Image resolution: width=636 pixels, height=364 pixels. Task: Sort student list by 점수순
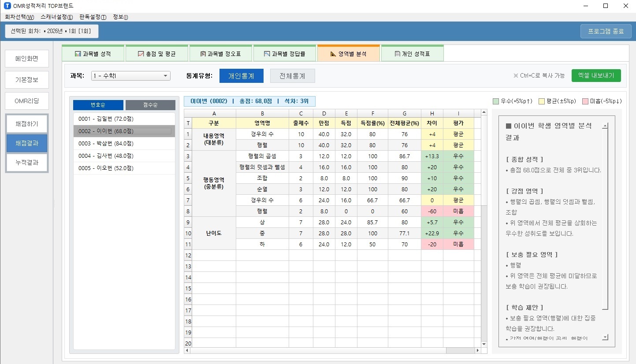tap(150, 105)
